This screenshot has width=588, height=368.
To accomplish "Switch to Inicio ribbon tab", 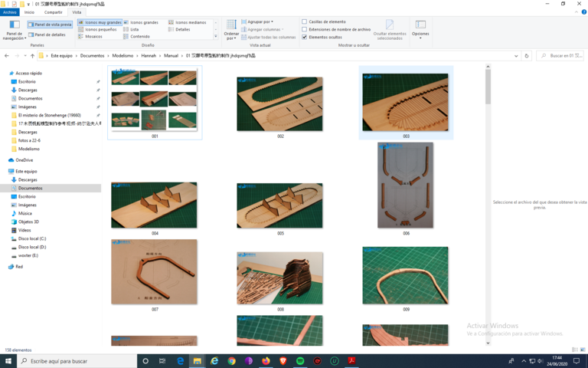I will [x=29, y=12].
